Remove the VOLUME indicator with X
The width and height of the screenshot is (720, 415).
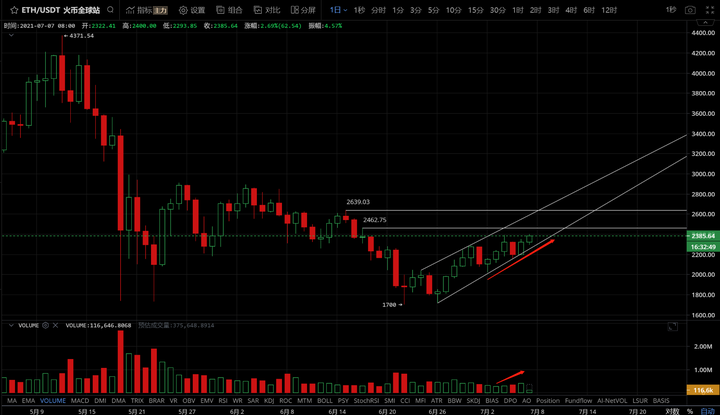point(55,325)
